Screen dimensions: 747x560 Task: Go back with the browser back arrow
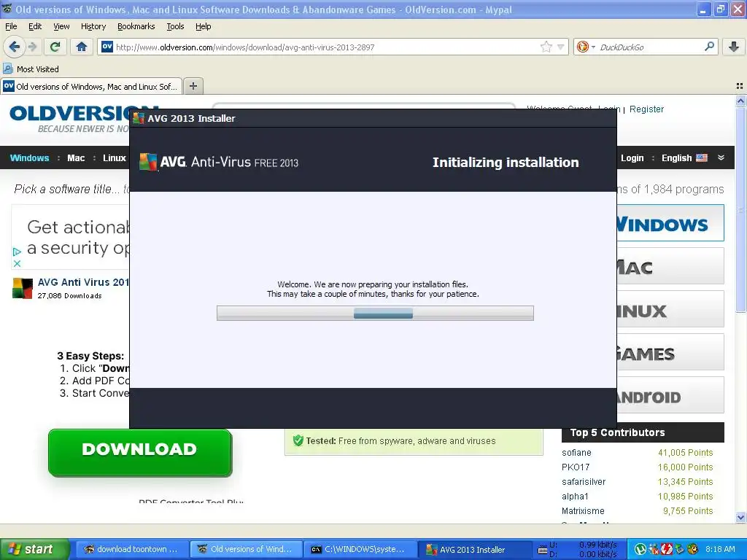click(x=15, y=47)
